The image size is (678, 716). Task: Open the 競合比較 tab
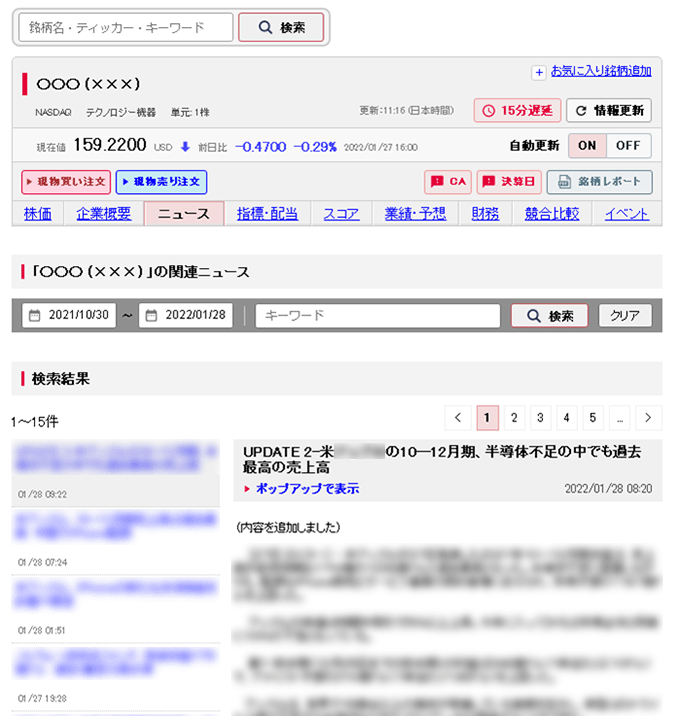pos(552,213)
